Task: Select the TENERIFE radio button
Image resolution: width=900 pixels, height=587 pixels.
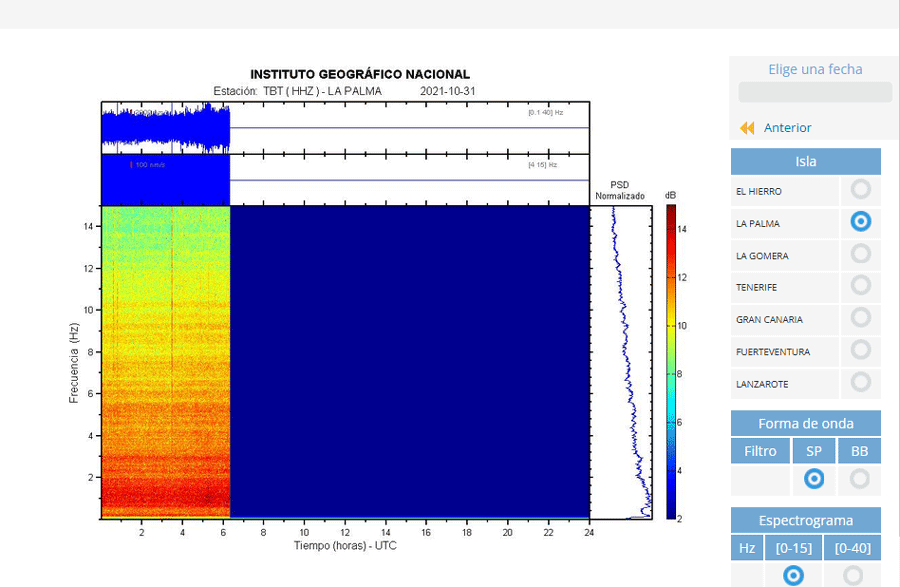Action: tap(860, 285)
